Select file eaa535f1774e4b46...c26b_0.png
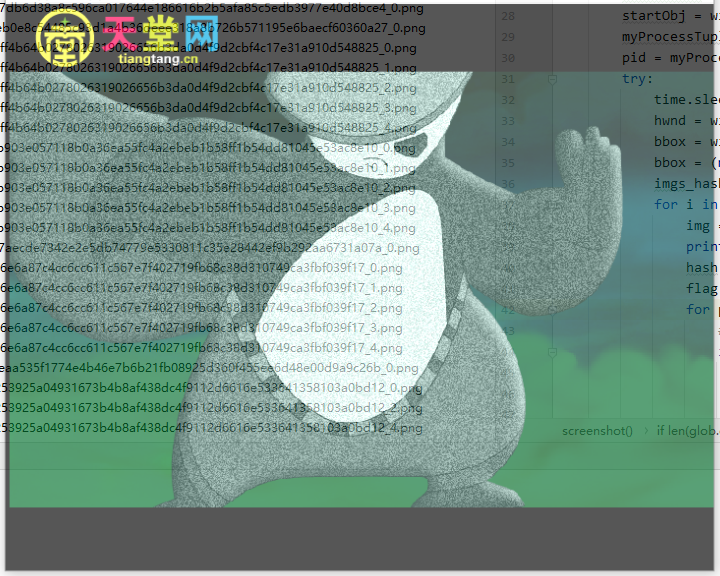The width and height of the screenshot is (720, 576). click(x=209, y=368)
